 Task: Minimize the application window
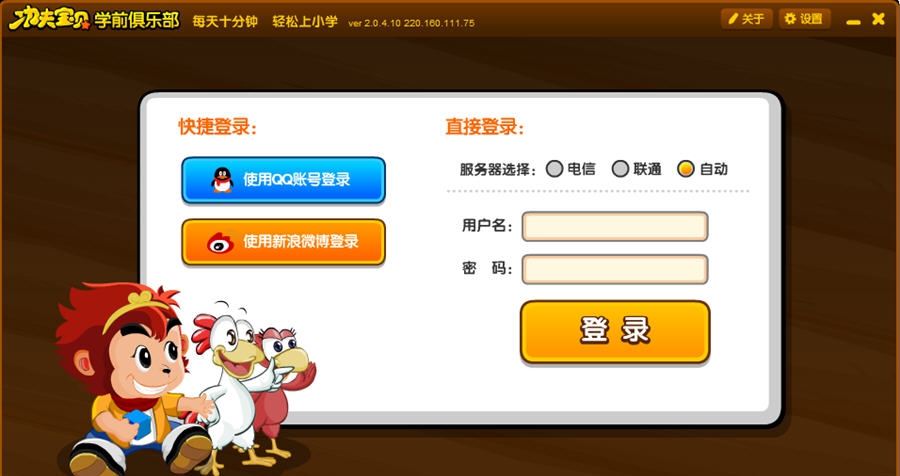pos(854,22)
